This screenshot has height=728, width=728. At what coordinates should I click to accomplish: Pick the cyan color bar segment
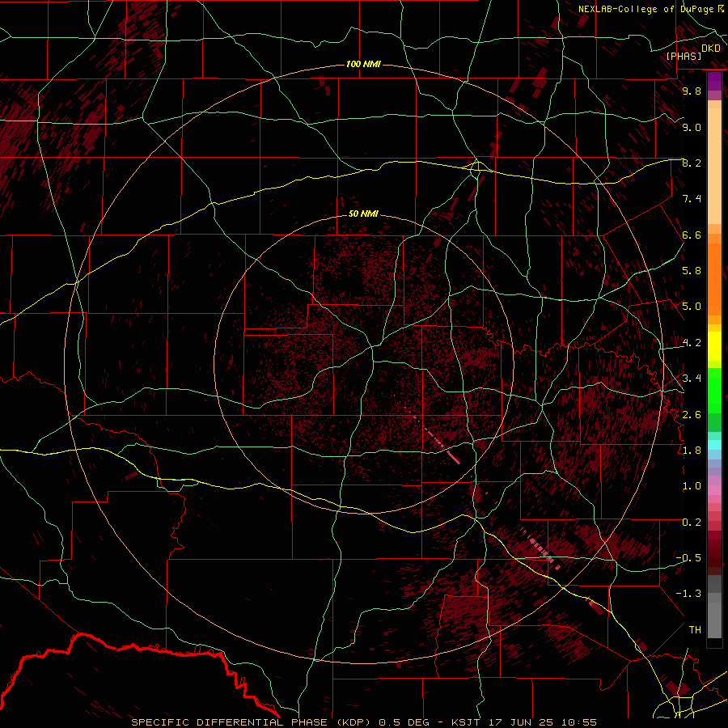(714, 445)
